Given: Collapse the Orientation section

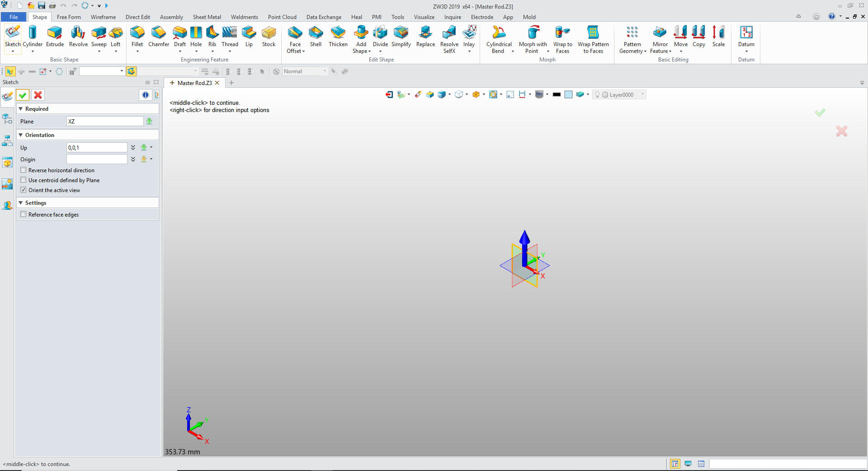Looking at the screenshot, I should point(21,135).
